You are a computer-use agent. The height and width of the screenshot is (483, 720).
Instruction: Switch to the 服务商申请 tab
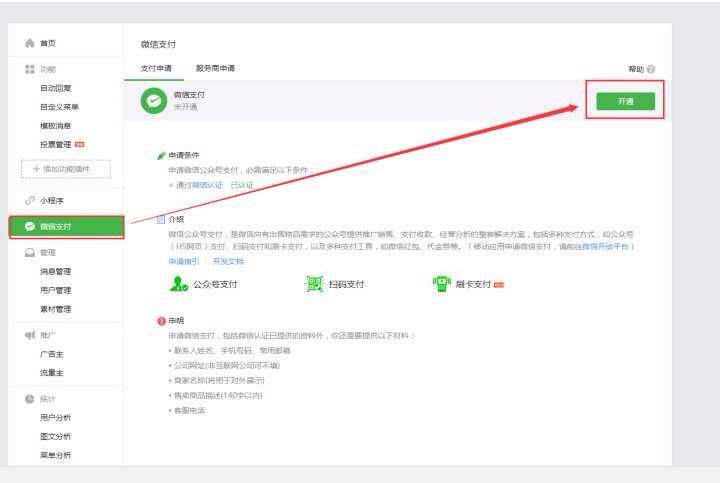tap(215, 68)
